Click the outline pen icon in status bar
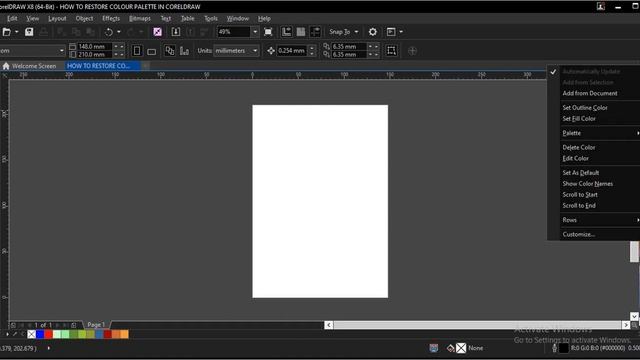The height and width of the screenshot is (360, 640). [554, 348]
